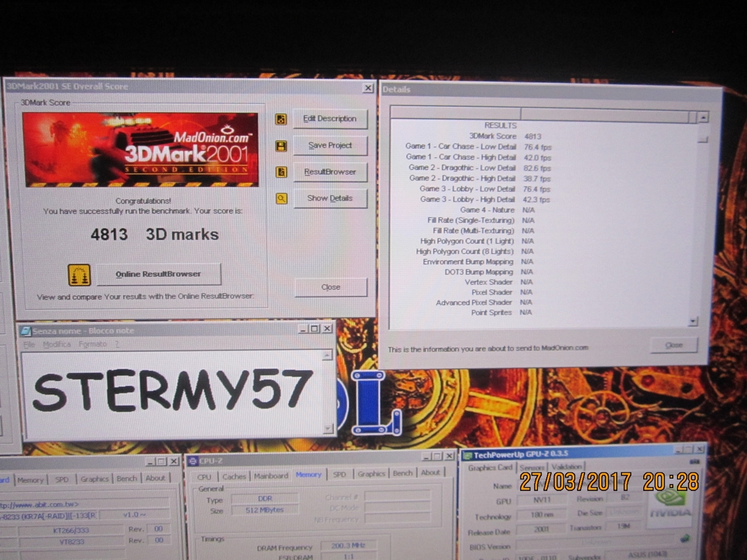747x560 pixels.
Task: Click the Details list scrollbar thumb
Action: click(x=703, y=139)
